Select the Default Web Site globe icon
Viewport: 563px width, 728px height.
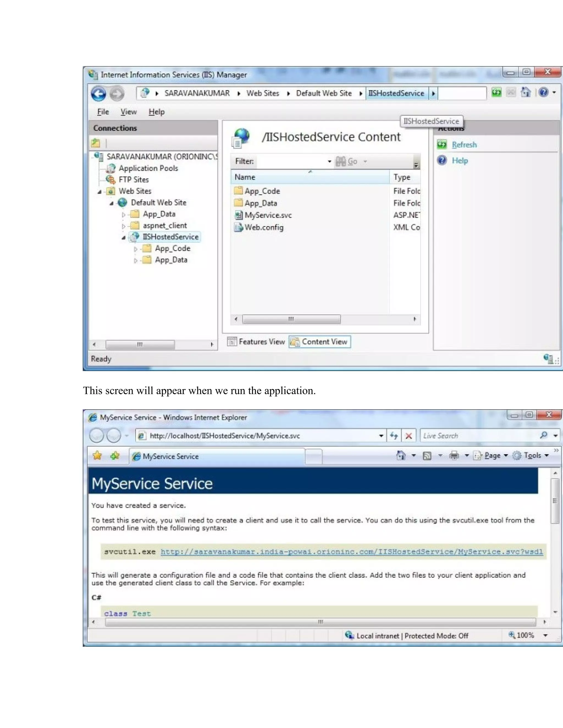[x=122, y=202]
